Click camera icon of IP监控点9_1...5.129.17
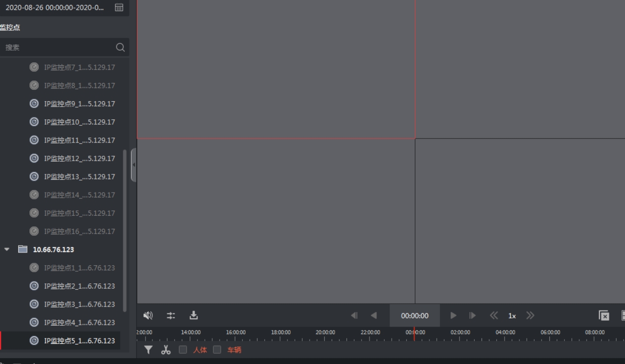 (34, 104)
